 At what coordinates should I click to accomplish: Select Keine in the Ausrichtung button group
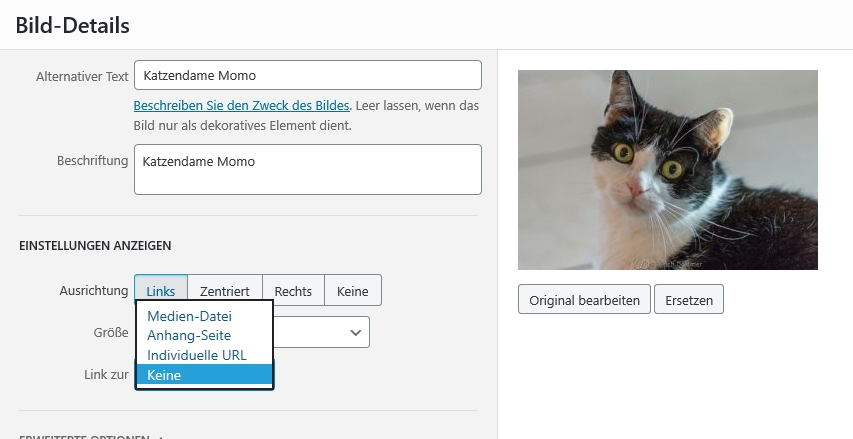[352, 291]
